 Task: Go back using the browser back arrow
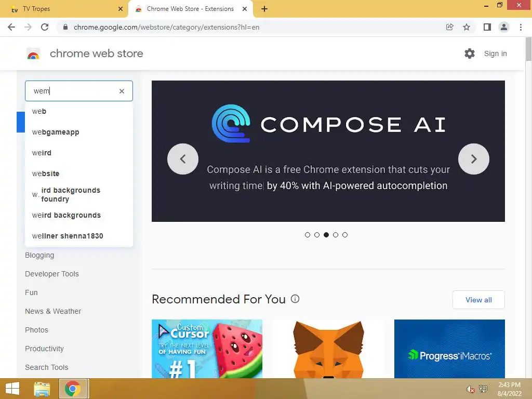(11, 27)
